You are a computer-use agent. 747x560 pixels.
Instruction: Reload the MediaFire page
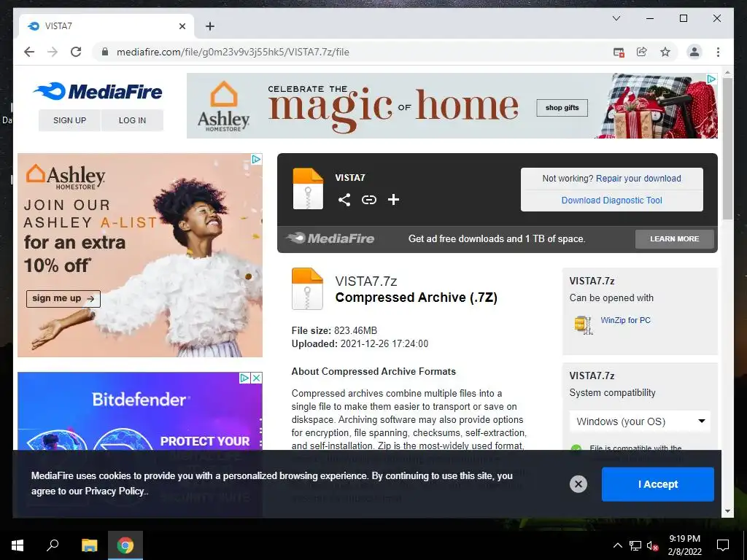pos(76,52)
